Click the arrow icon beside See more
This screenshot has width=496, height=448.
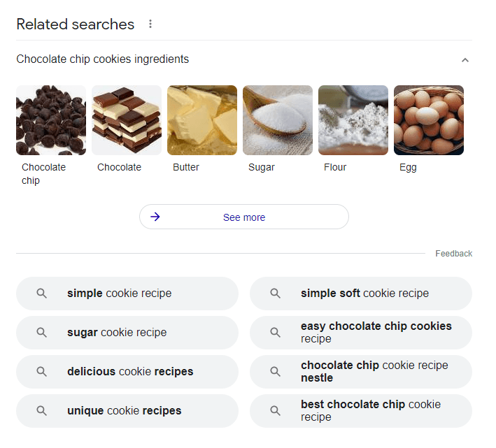[x=155, y=217]
